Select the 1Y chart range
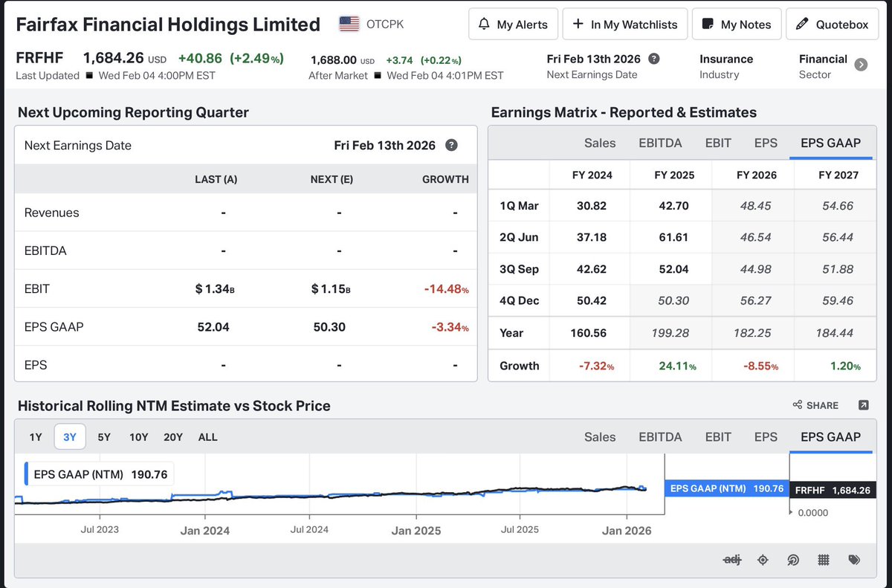892x588 pixels. (x=36, y=437)
